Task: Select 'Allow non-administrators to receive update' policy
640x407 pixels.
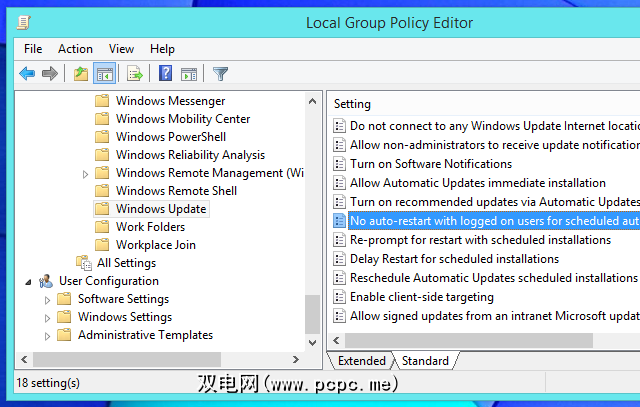Action: (495, 145)
